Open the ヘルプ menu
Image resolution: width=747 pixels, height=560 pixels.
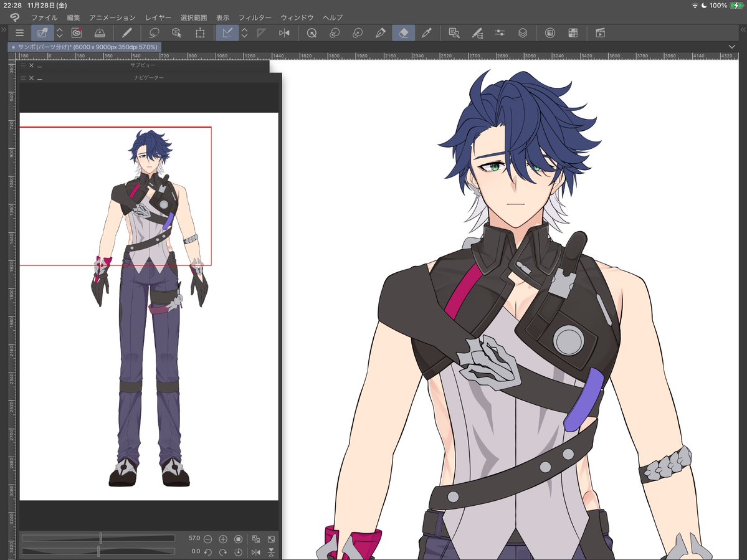pos(333,17)
